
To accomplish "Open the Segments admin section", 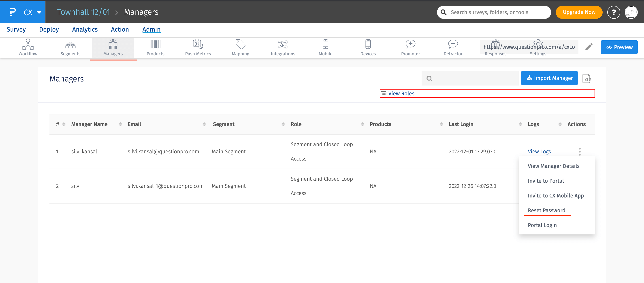I will click(70, 47).
